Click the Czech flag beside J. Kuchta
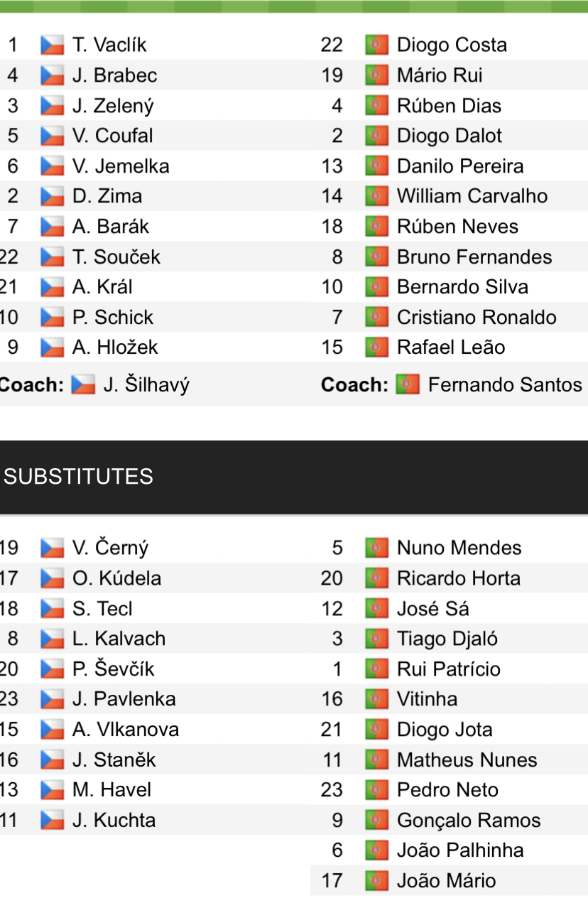 53,821
